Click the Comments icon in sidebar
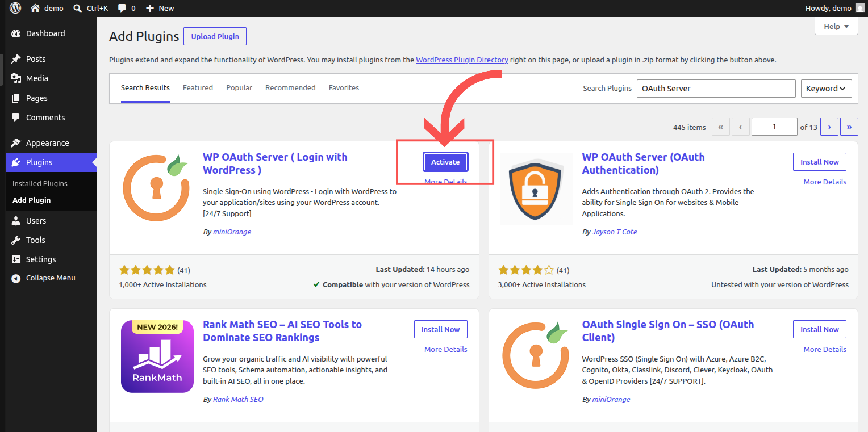 [16, 118]
